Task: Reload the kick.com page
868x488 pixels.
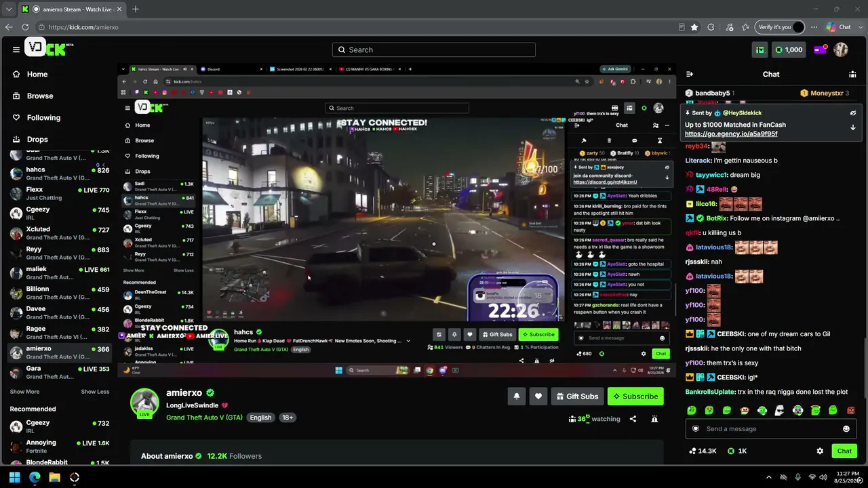Action: [x=25, y=27]
